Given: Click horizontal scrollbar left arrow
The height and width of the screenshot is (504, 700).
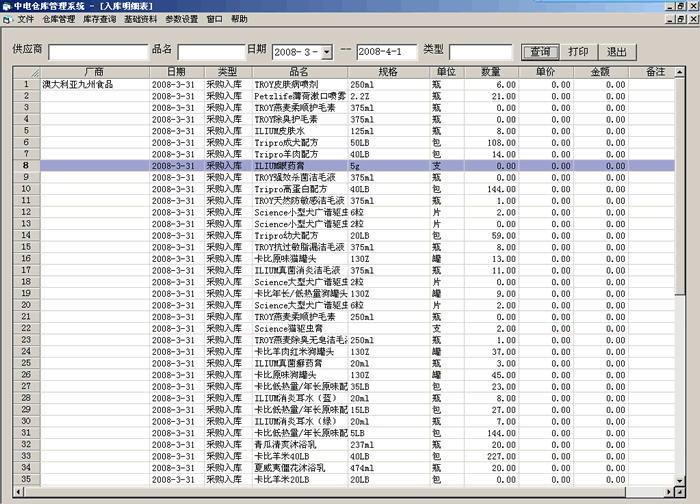Looking at the screenshot, I should point(18,492).
